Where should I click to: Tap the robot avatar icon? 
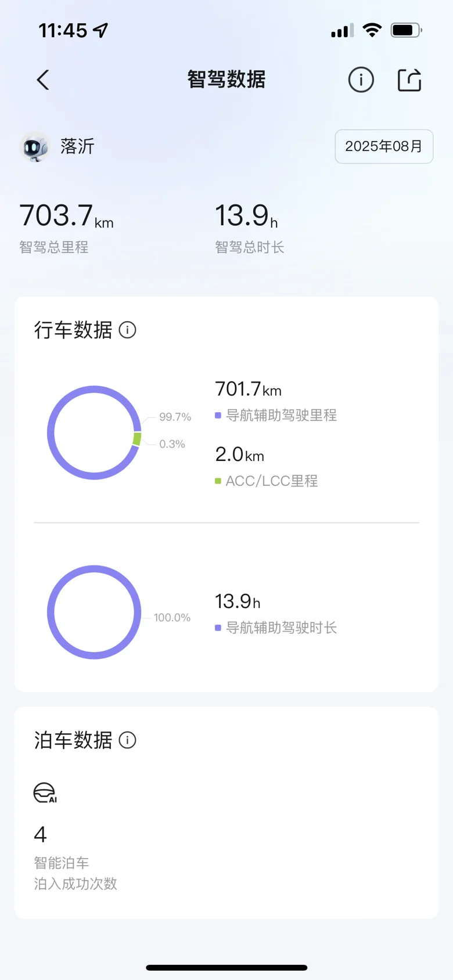(x=35, y=146)
